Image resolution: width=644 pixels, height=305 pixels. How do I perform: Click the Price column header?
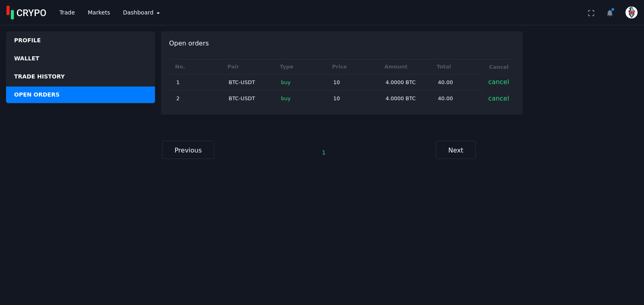pyautogui.click(x=339, y=67)
